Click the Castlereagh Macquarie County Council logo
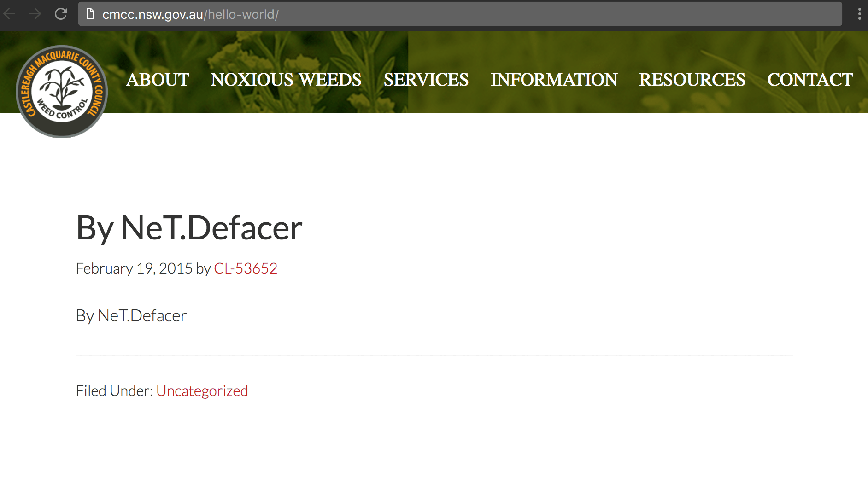Image resolution: width=868 pixels, height=489 pixels. (x=62, y=91)
